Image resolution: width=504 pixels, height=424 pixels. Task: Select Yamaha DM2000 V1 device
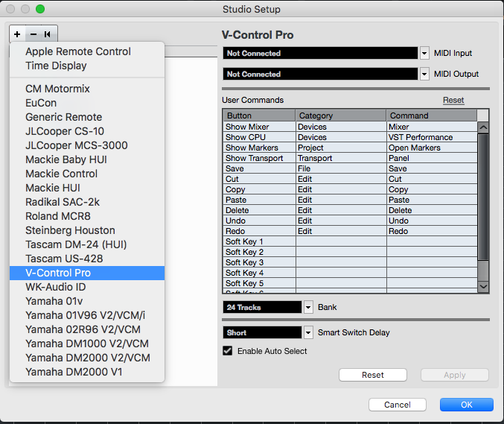tap(87, 372)
